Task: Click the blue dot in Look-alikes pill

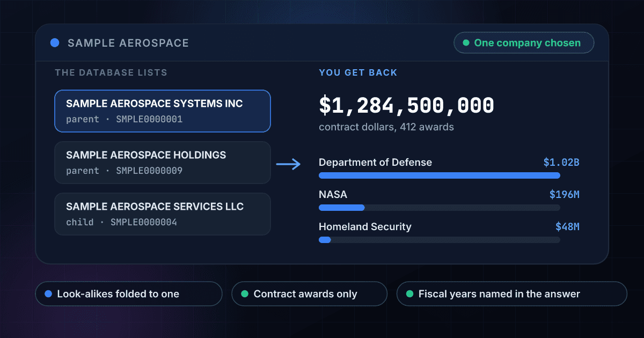Action: (48, 294)
